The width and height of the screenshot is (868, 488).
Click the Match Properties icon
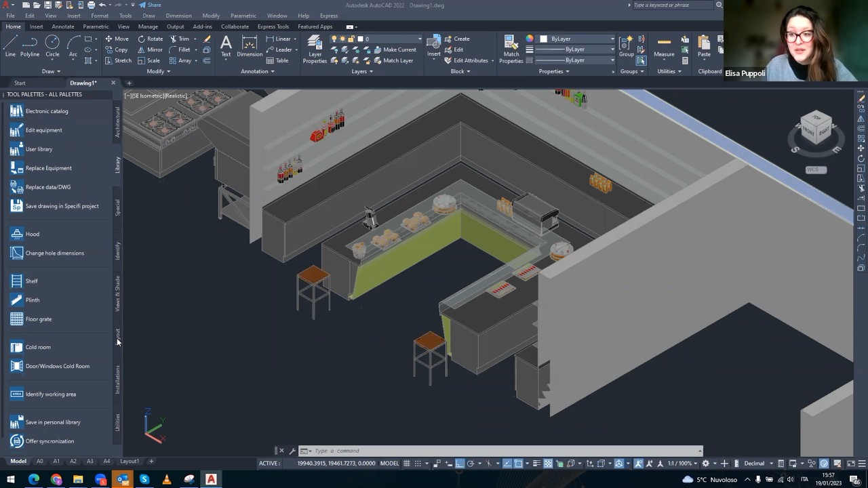[511, 49]
